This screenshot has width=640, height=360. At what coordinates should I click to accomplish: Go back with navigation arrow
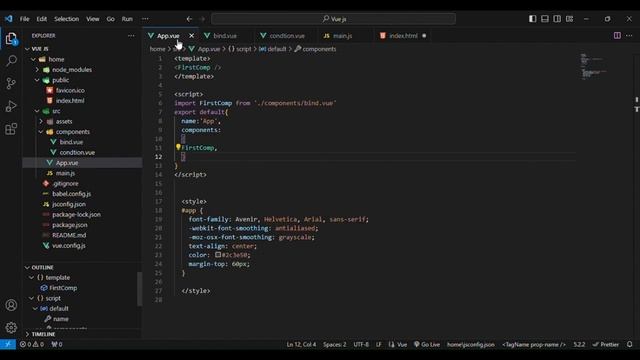pos(189,19)
